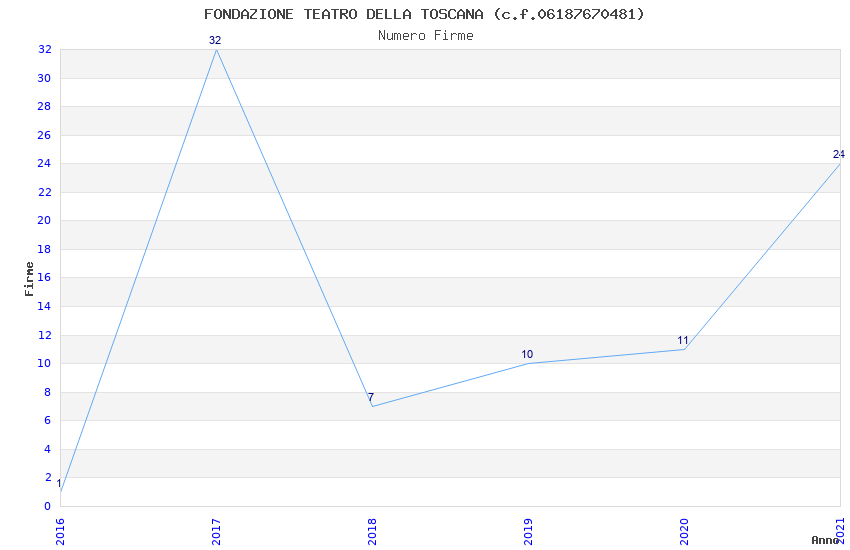
Task: Select the 2021 x-axis year label
Action: [841, 530]
